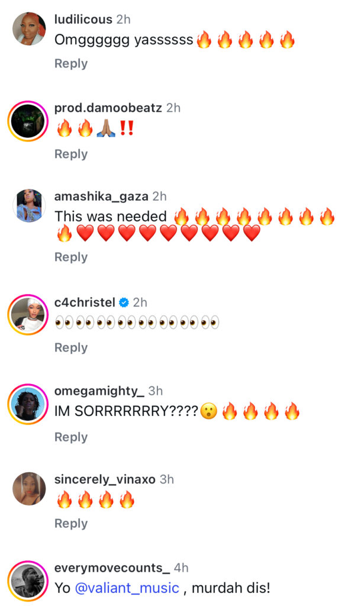Open everymovecounts_ username link
This screenshot has width=364, height=606.
(112, 568)
